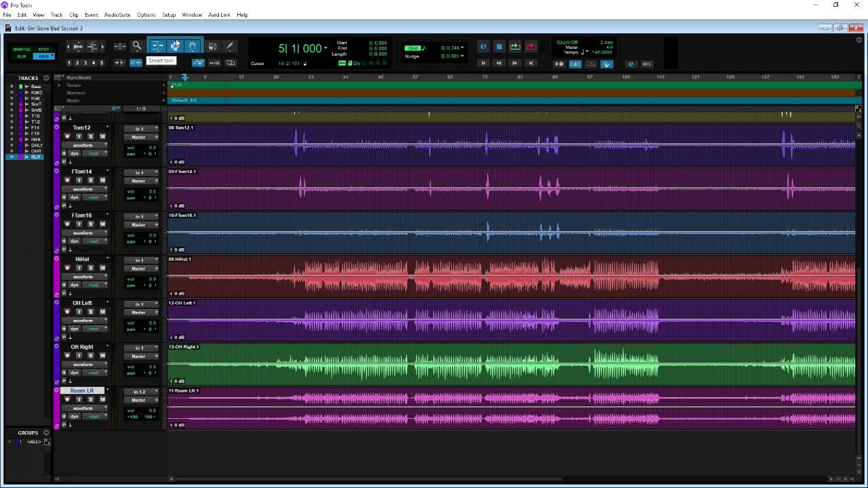868x488 pixels.
Task: Enable Shuffle edit mode
Action: point(22,49)
